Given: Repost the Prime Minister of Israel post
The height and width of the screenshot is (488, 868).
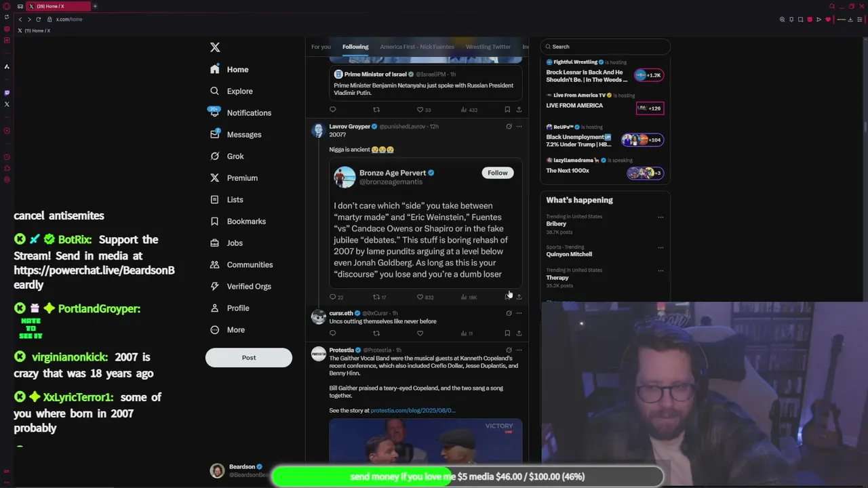Looking at the screenshot, I should pos(376,109).
